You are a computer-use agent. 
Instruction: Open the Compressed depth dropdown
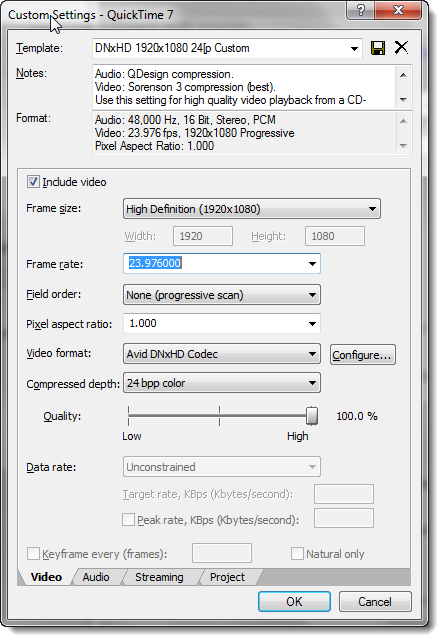222,383
